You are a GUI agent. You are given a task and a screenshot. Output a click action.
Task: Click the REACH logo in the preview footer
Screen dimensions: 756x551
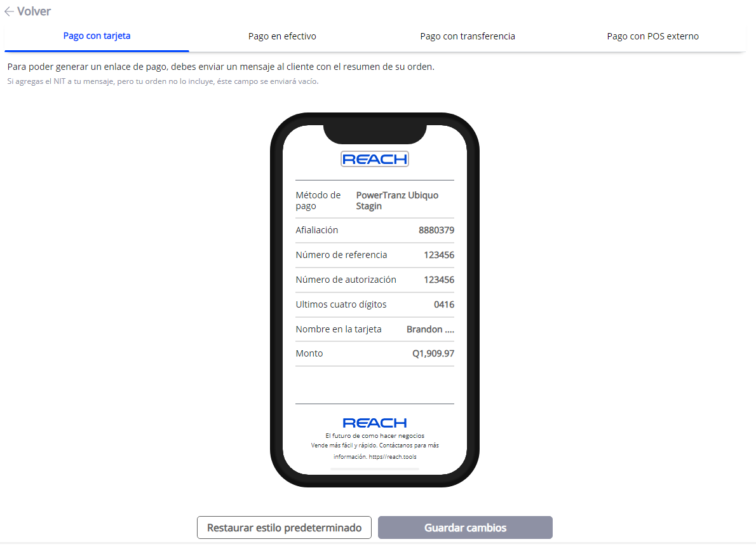click(x=374, y=423)
